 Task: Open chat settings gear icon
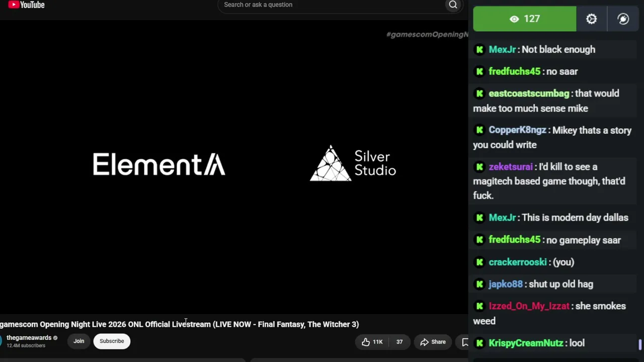pyautogui.click(x=591, y=19)
